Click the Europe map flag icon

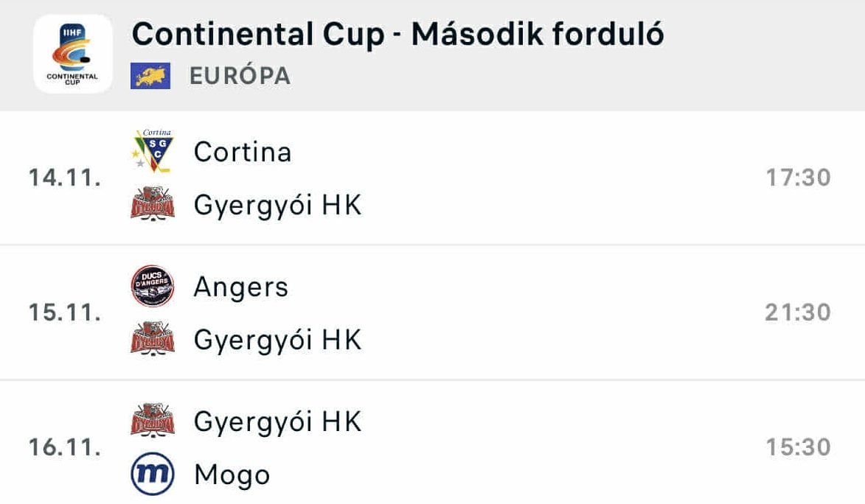tap(150, 76)
